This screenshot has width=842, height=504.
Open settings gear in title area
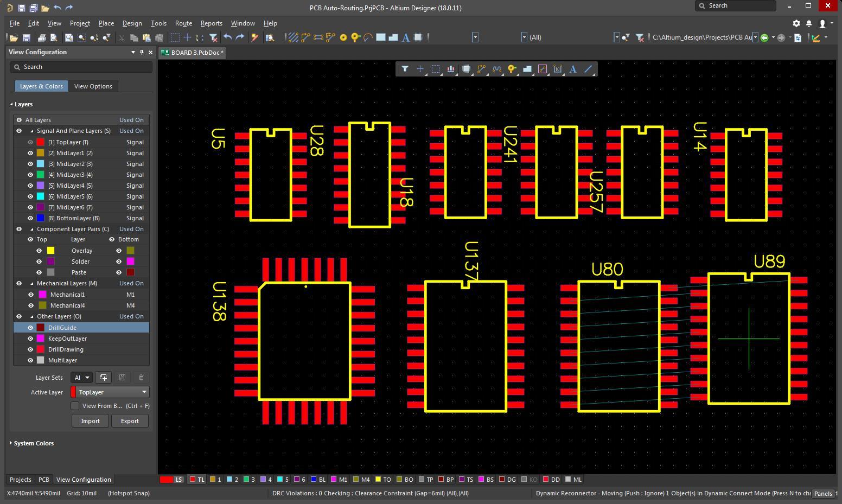click(x=796, y=23)
